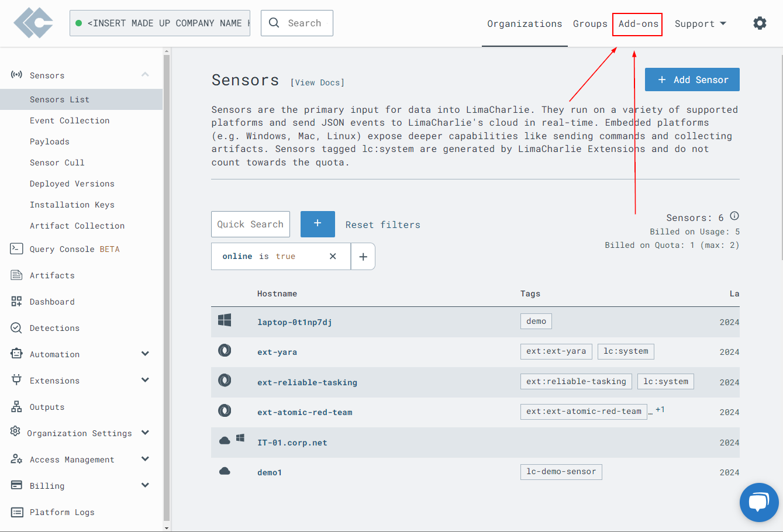Open the ext-yara sensor
783x532 pixels.
point(277,352)
